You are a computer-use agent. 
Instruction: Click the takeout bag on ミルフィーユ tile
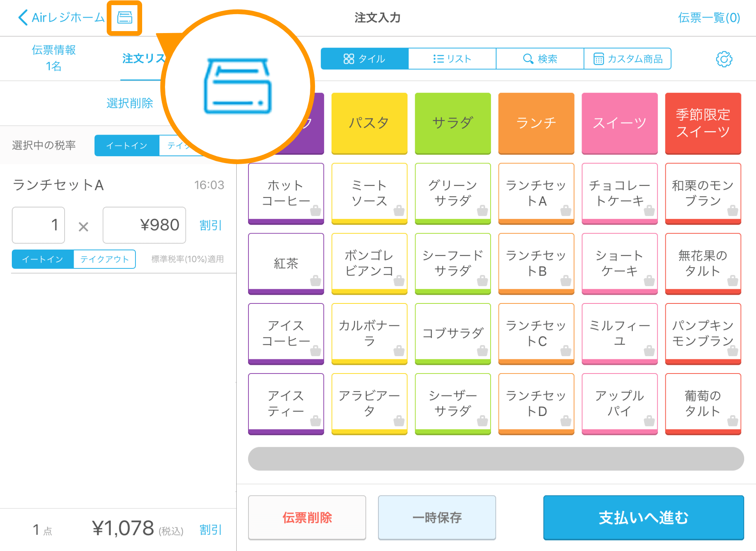pyautogui.click(x=649, y=351)
